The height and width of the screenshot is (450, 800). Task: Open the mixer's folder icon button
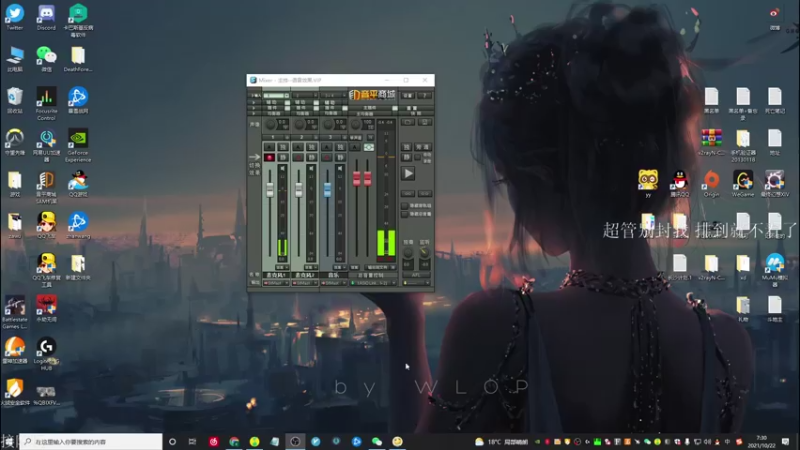[x=407, y=122]
